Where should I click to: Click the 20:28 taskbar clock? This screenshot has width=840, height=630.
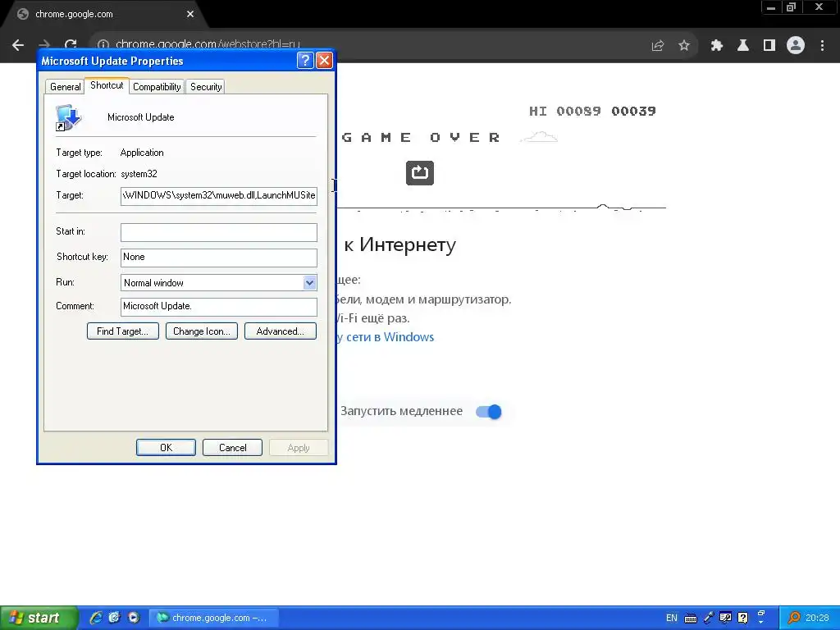coord(817,618)
